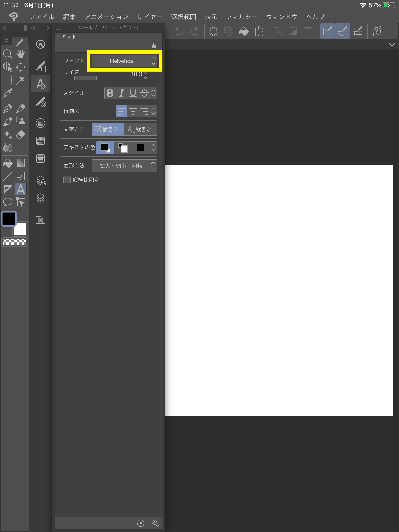Set text alignment to center
The height and width of the screenshot is (532, 399).
133,111
